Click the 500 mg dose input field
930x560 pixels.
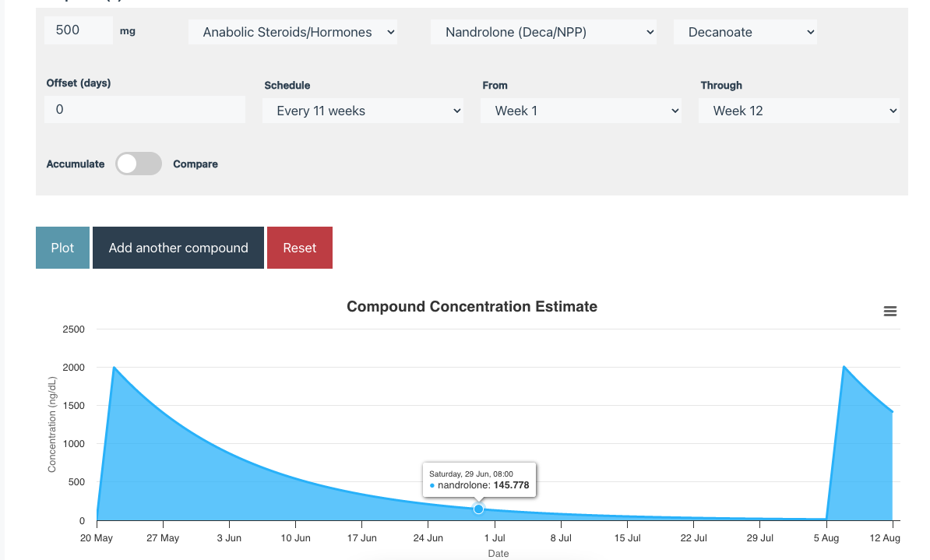click(79, 30)
